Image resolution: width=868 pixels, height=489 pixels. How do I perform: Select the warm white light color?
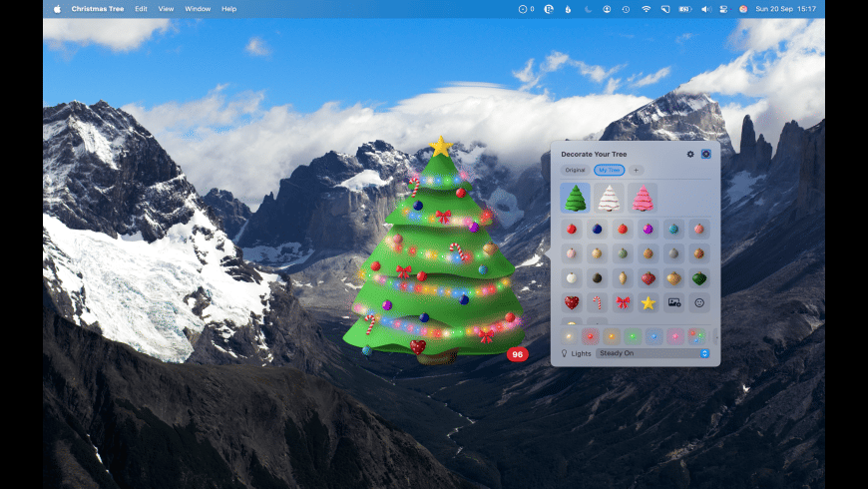[x=569, y=336]
